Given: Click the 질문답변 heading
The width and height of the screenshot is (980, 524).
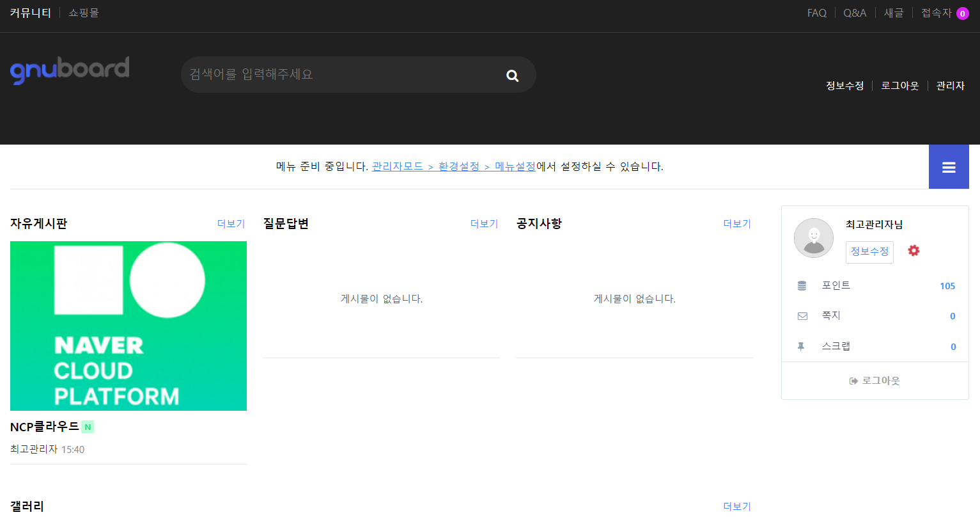Looking at the screenshot, I should click(x=286, y=223).
